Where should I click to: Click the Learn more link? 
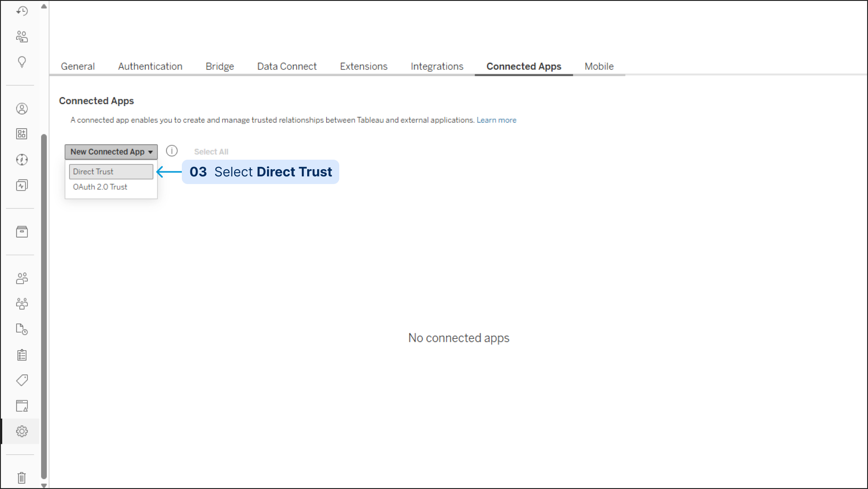[x=496, y=120]
